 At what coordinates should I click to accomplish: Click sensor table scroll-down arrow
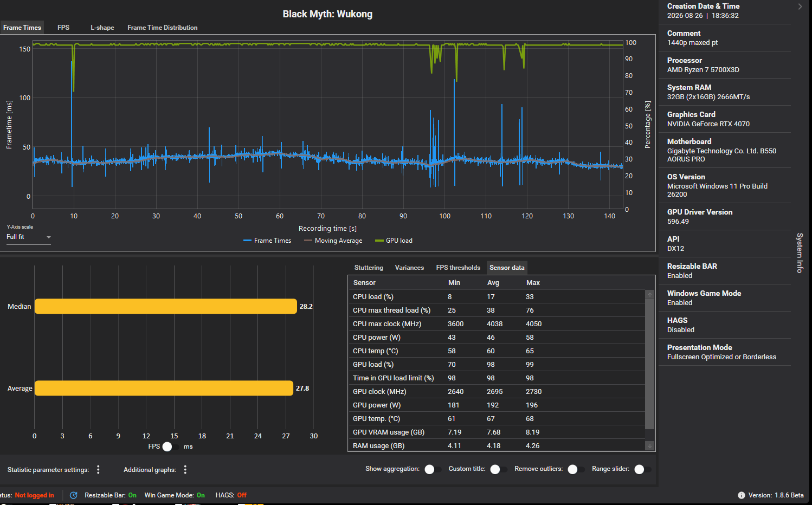(650, 445)
